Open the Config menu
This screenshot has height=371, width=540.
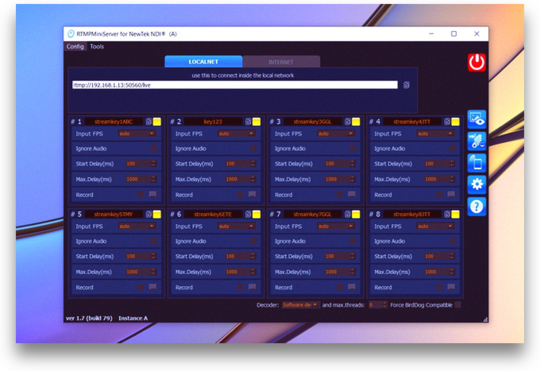coord(75,47)
